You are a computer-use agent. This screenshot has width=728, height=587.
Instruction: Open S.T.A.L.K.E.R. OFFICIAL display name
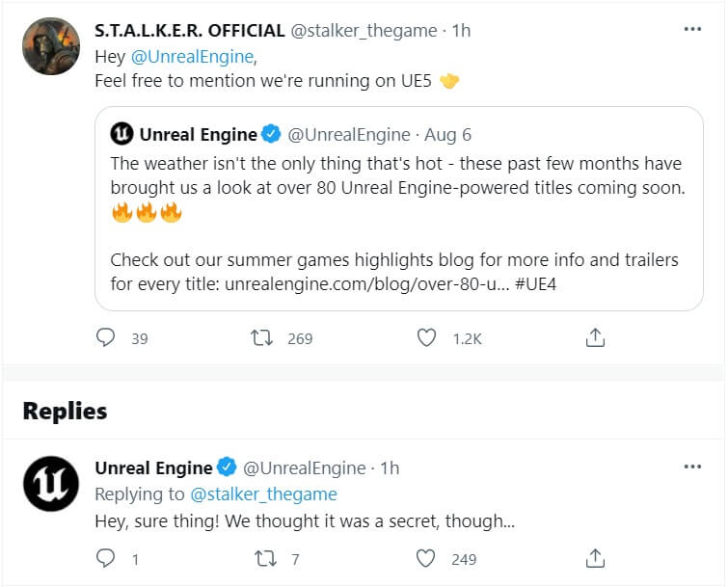pyautogui.click(x=189, y=30)
